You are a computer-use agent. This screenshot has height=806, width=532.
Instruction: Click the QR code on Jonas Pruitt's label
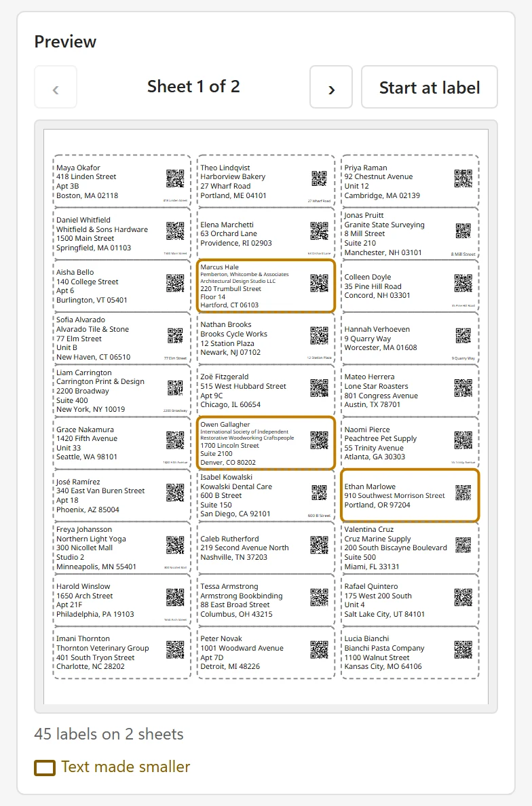[463, 231]
